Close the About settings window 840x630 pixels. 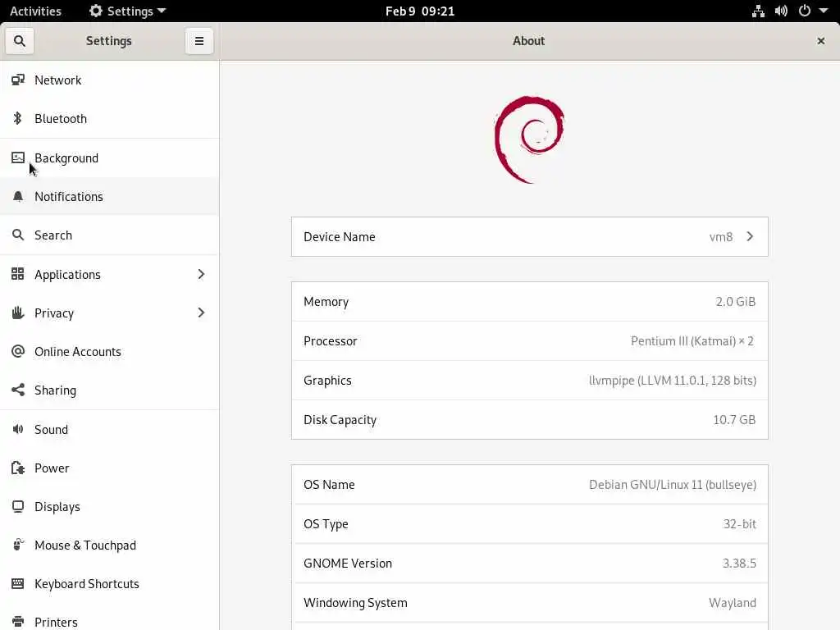[820, 41]
